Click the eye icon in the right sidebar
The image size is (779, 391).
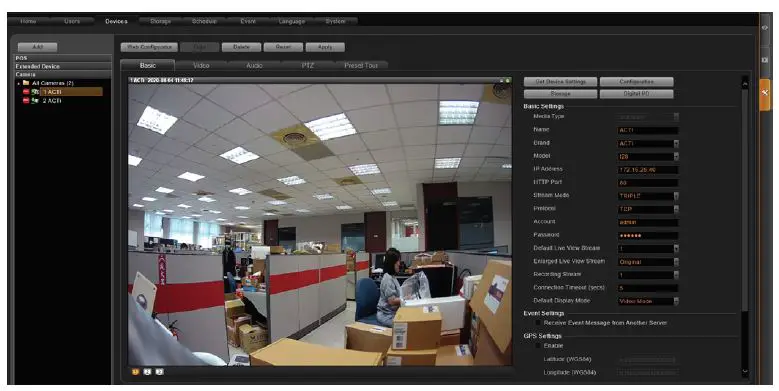(x=765, y=28)
